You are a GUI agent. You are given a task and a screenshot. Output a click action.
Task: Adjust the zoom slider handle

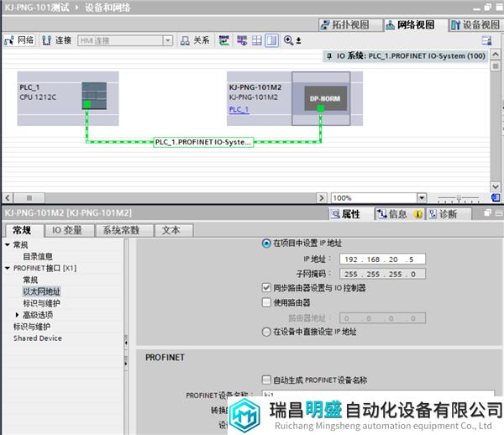(459, 198)
